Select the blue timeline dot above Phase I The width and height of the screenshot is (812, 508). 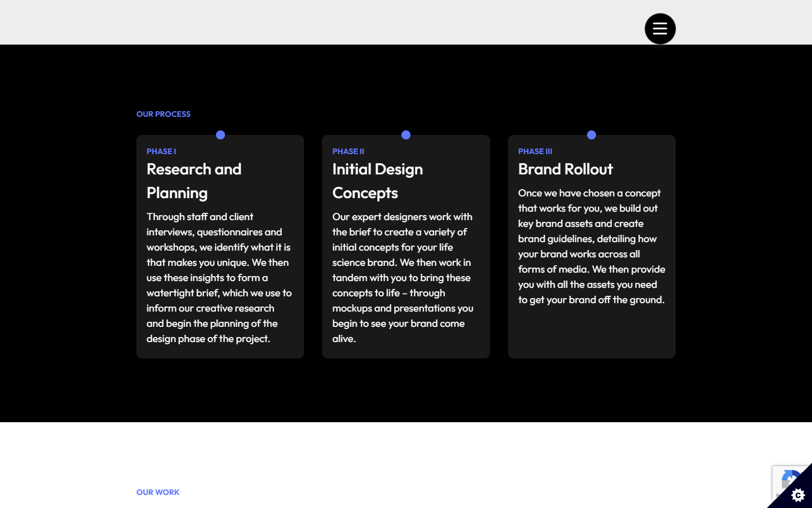(x=220, y=135)
